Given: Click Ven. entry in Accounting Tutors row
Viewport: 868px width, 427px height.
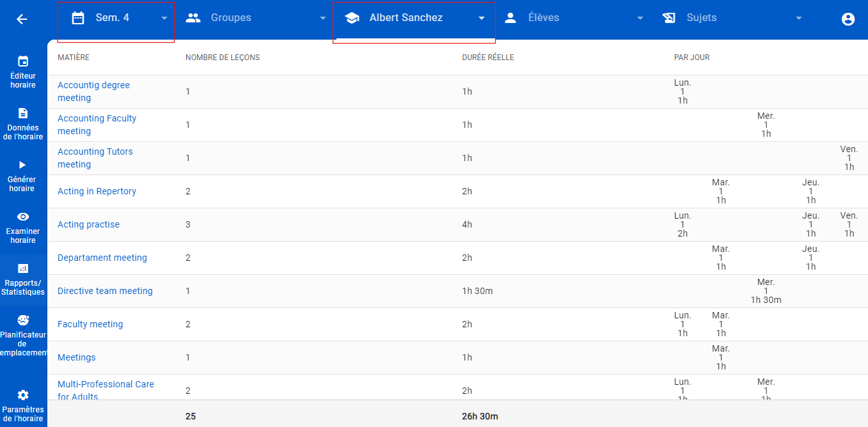Looking at the screenshot, I should (x=849, y=158).
